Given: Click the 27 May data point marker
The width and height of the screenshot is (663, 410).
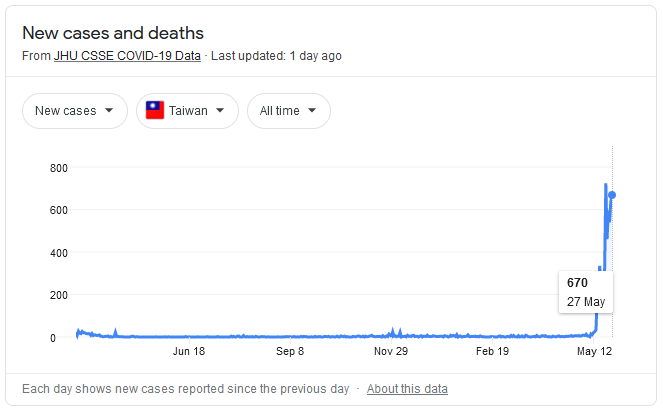Looking at the screenshot, I should 612,195.
